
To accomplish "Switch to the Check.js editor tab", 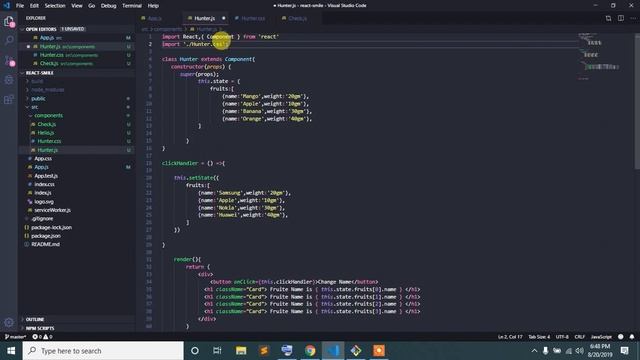I will tap(298, 18).
